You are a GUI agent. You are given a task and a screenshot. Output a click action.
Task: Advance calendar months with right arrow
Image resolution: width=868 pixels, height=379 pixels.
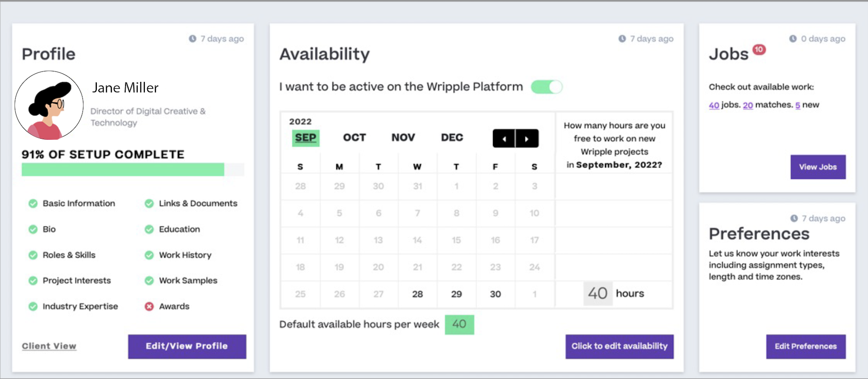pos(527,139)
